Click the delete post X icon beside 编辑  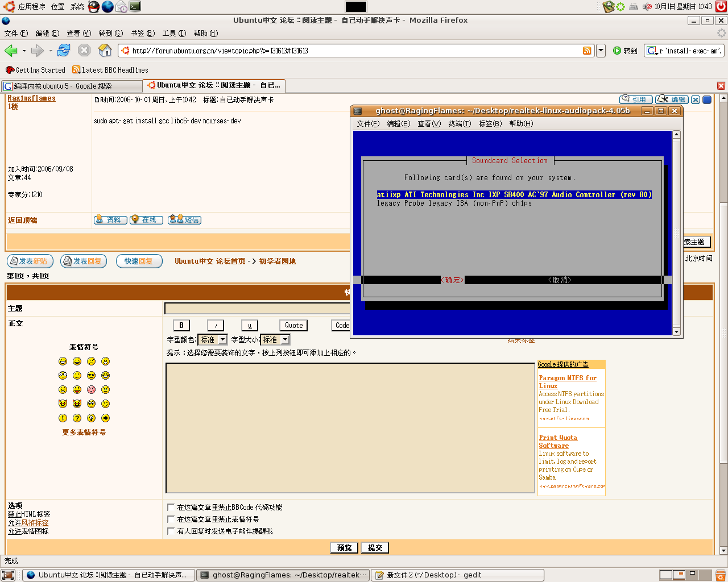coord(696,99)
